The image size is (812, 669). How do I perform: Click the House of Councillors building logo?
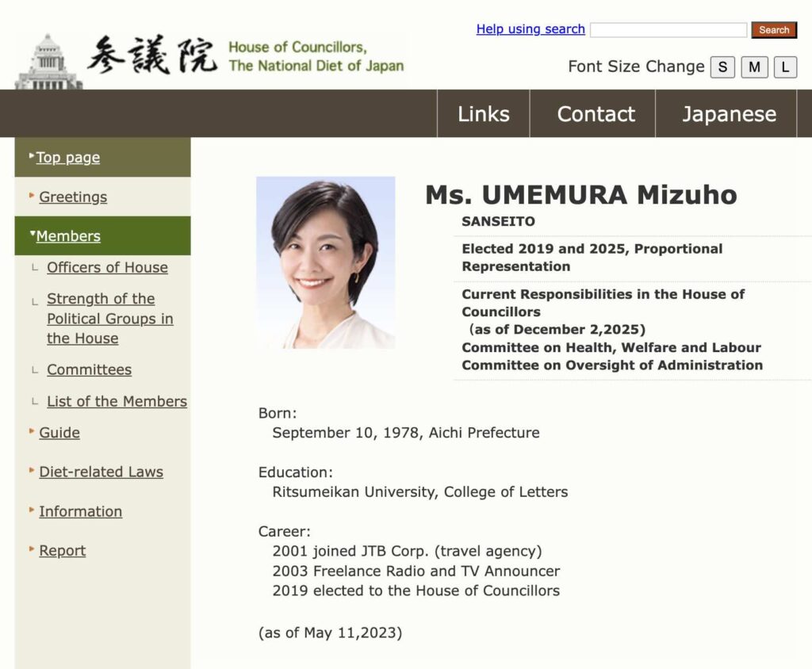49,62
